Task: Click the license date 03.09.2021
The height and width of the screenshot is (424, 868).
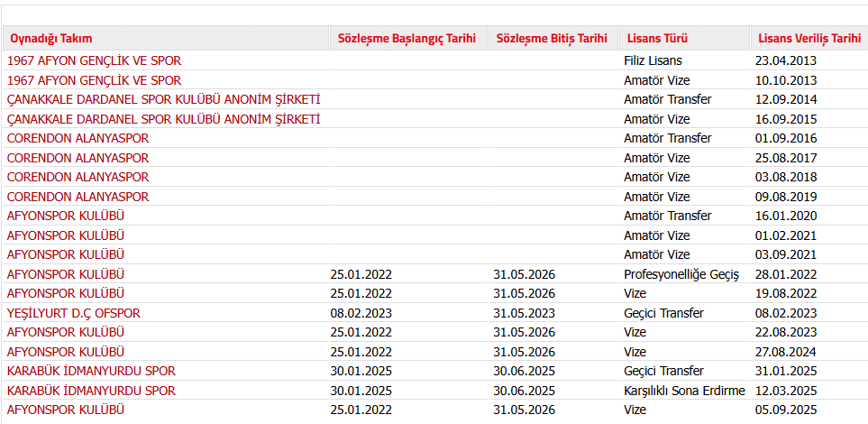Action: (786, 254)
